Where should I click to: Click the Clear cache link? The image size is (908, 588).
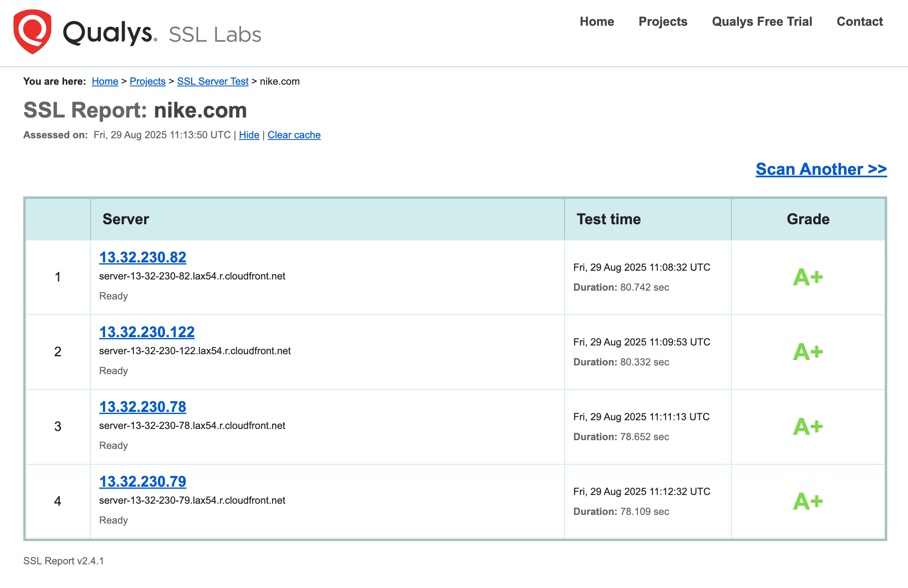coord(294,135)
